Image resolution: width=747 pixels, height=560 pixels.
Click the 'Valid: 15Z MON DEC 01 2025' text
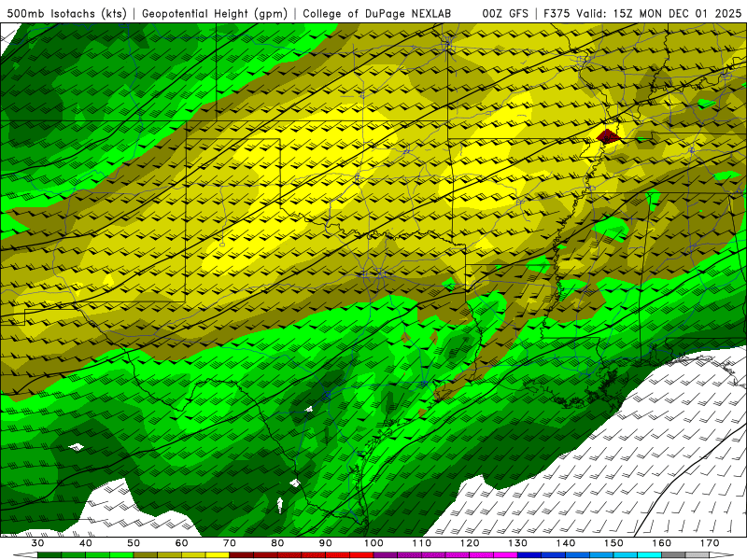(658, 13)
